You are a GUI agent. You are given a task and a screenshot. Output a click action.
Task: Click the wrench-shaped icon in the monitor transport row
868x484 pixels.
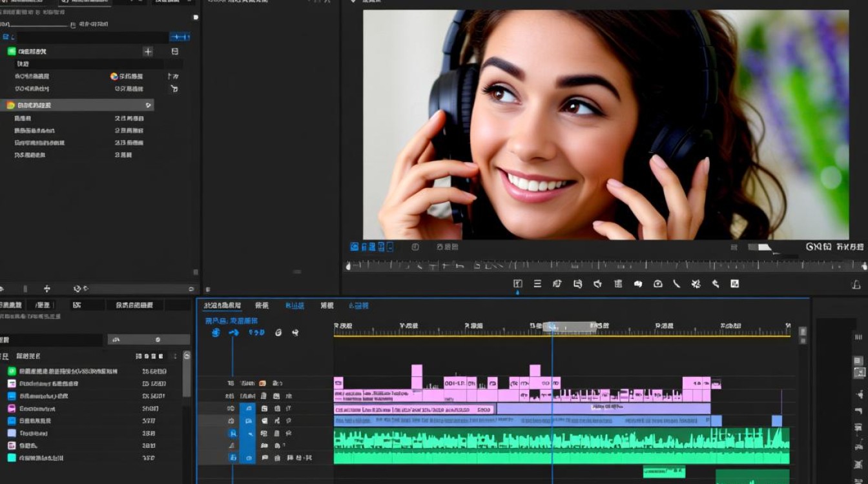pos(716,283)
